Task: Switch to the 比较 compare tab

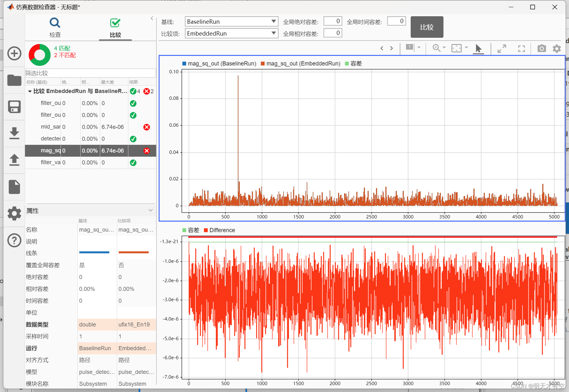Action: 115,27
